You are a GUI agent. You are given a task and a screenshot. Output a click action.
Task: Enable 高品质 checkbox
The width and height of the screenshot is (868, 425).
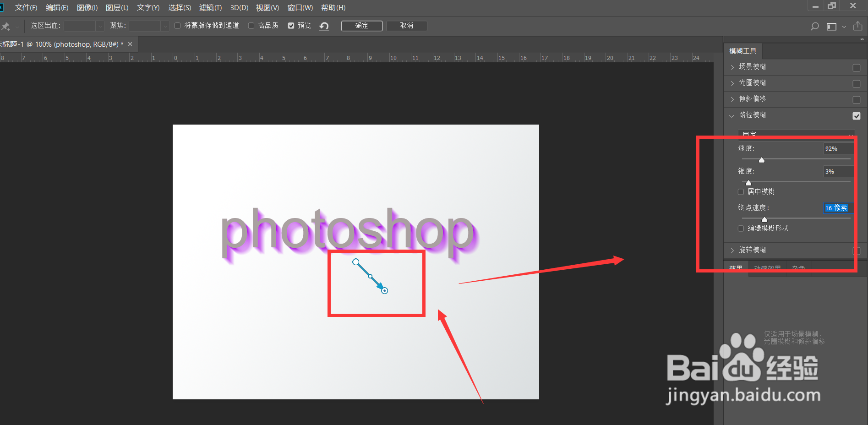tap(251, 26)
